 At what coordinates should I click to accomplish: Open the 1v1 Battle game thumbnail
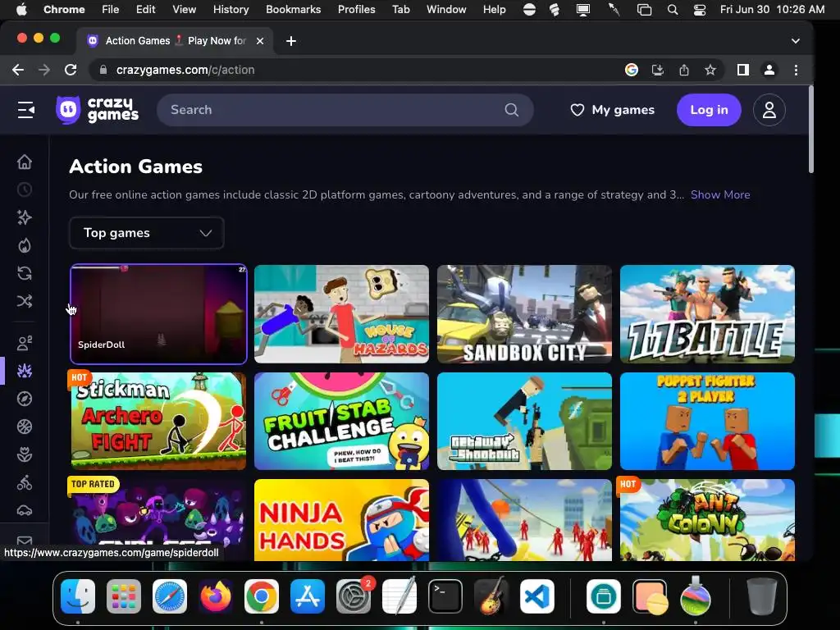coord(707,314)
